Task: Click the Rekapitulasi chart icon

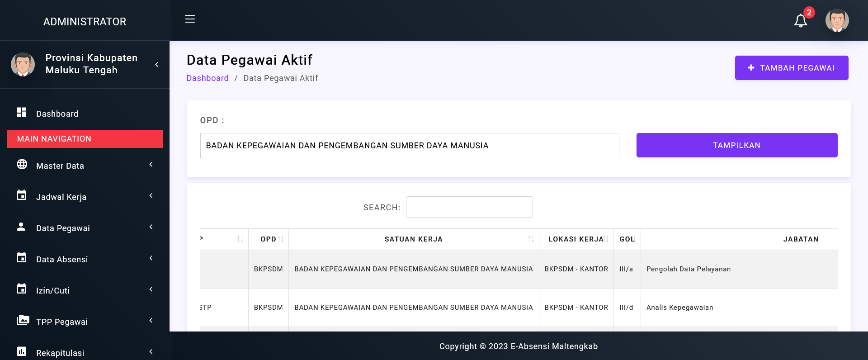Action: tap(22, 351)
